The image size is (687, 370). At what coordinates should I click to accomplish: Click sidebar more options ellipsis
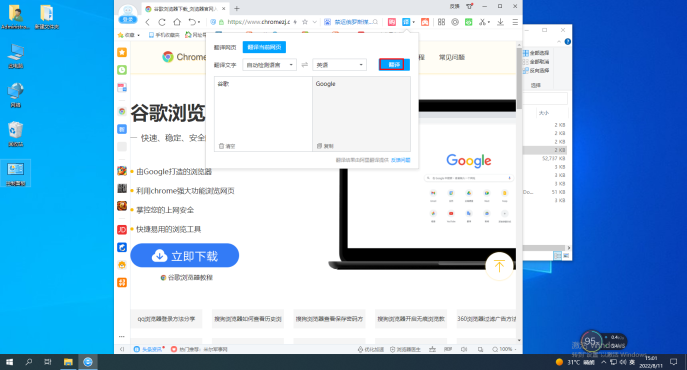click(x=122, y=337)
